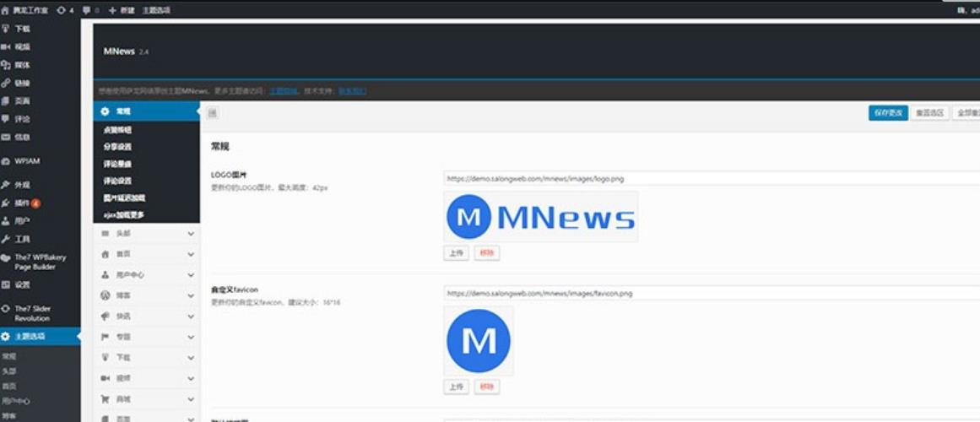Click the blue 保存更改 button
This screenshot has height=422, width=980.
point(888,113)
